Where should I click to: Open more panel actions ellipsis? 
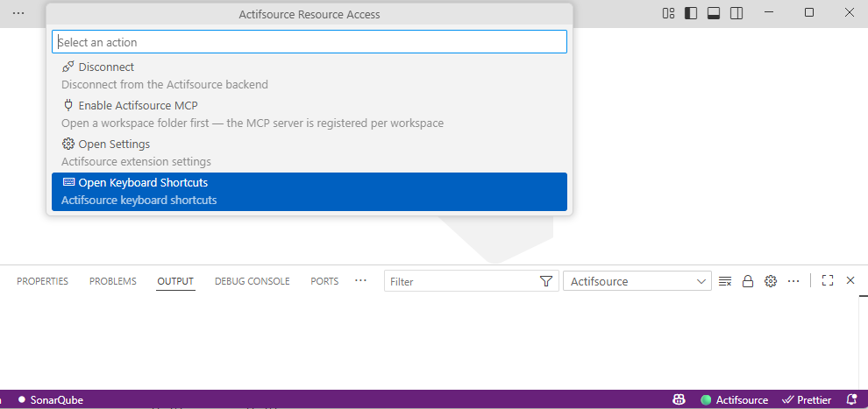pyautogui.click(x=793, y=281)
